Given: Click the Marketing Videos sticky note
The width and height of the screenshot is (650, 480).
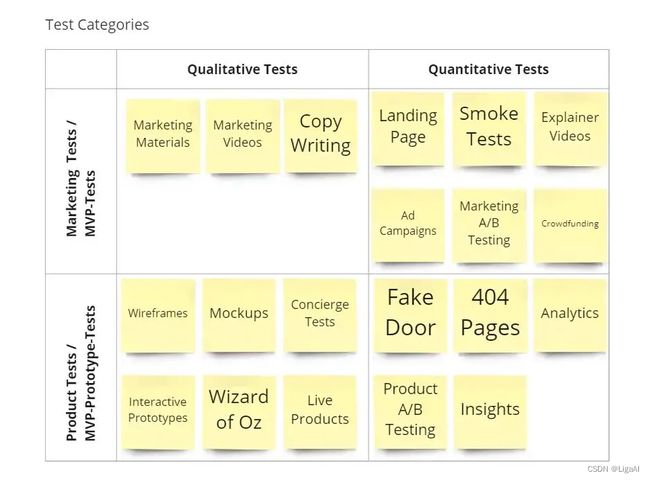Looking at the screenshot, I should tap(243, 136).
